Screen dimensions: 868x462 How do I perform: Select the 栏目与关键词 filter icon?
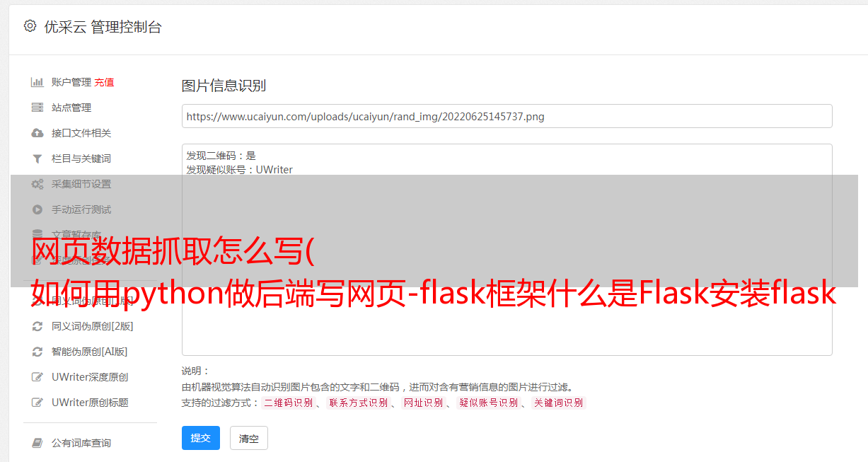point(37,158)
